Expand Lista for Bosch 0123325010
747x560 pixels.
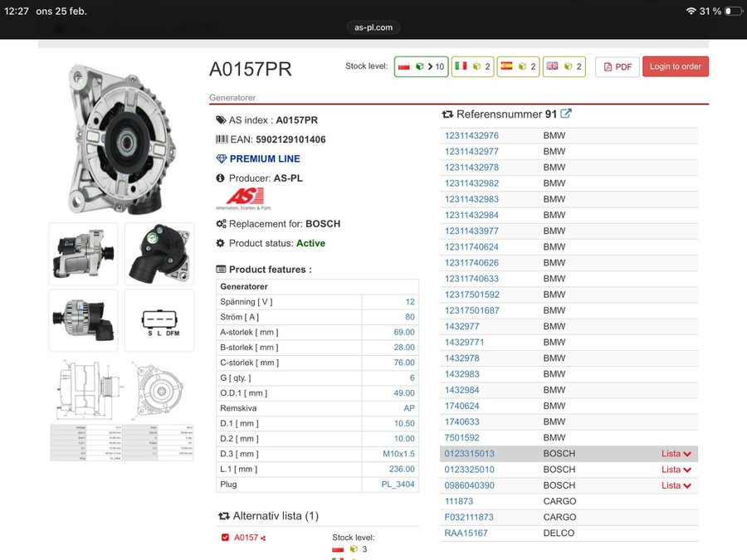pyautogui.click(x=676, y=470)
